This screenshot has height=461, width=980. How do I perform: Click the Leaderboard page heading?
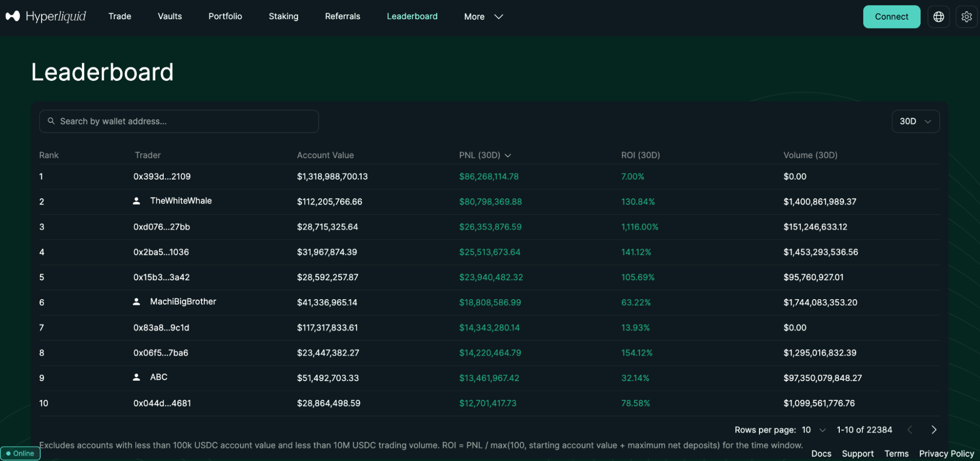coord(102,72)
